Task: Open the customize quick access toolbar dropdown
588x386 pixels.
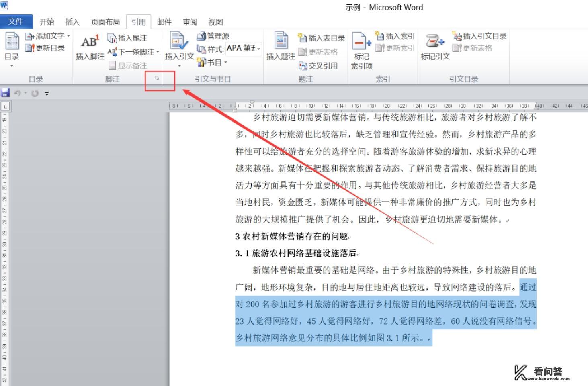Action: pos(47,94)
